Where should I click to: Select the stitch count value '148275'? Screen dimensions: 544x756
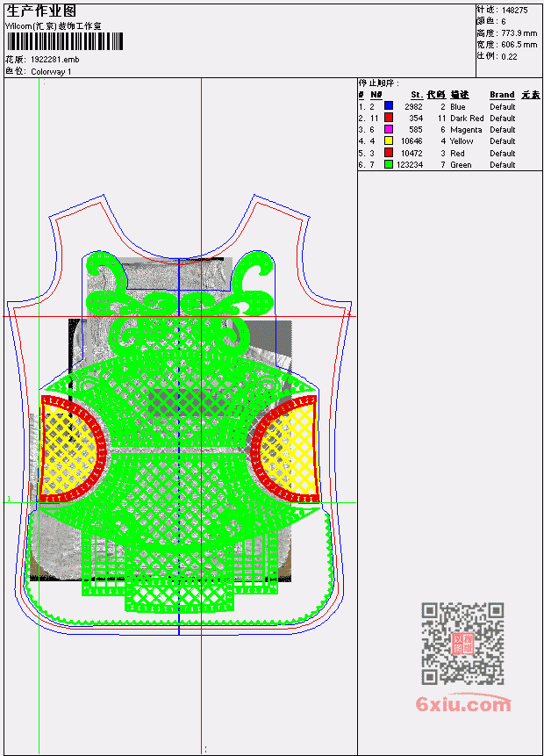pos(515,11)
